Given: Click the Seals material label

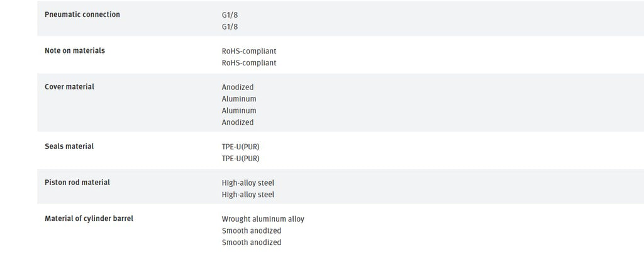Looking at the screenshot, I should coord(69,147).
